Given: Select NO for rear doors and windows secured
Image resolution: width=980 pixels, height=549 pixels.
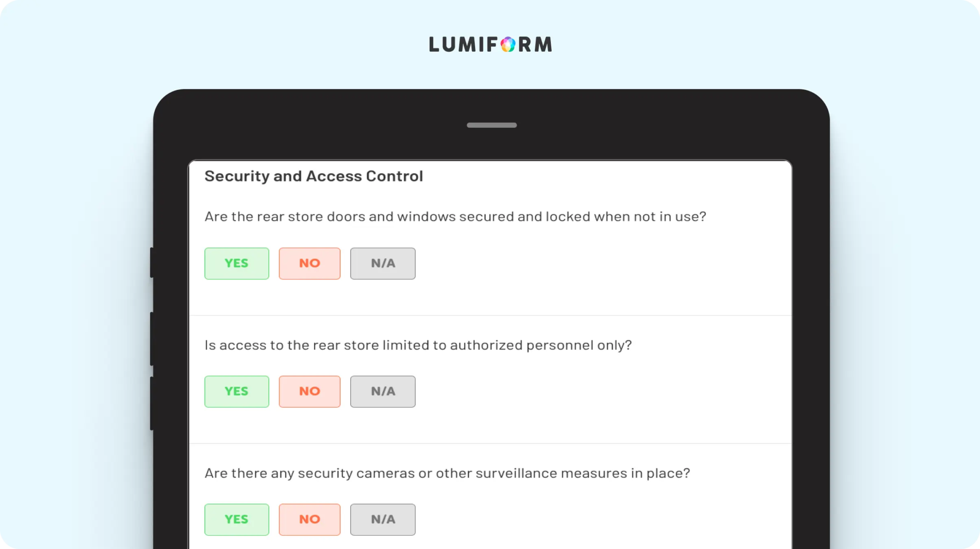Looking at the screenshot, I should 310,264.
